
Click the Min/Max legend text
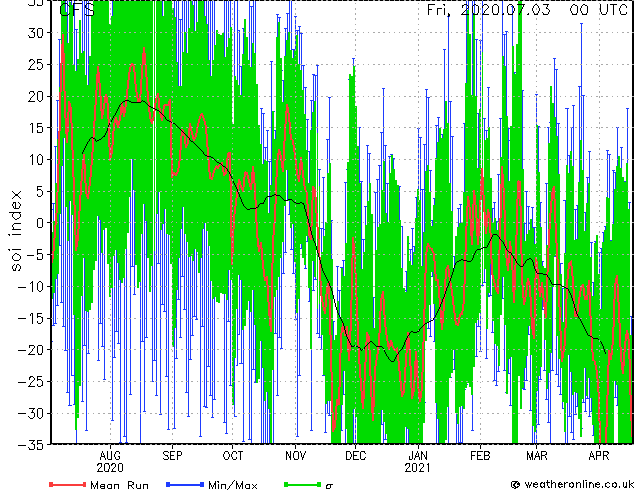point(233,485)
